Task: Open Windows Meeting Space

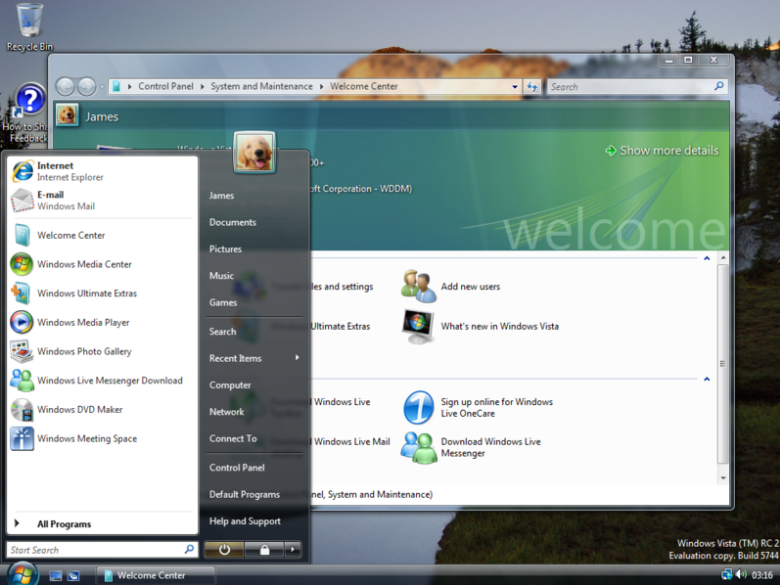Action: click(102, 438)
